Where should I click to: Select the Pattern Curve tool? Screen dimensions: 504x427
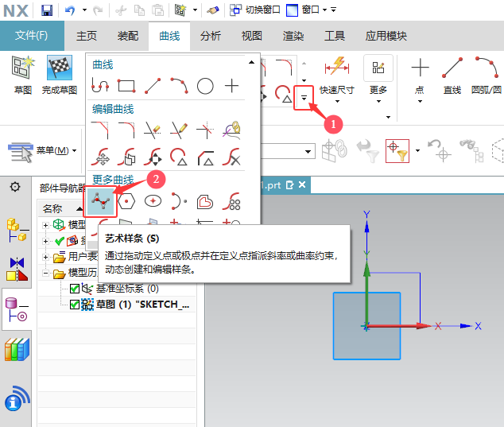click(x=232, y=202)
